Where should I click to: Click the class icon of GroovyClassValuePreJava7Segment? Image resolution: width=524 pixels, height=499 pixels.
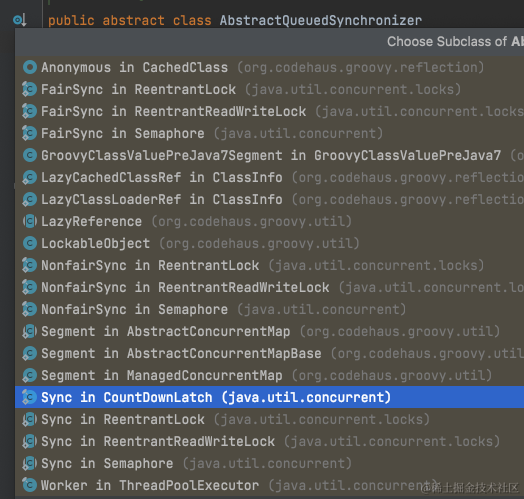(x=30, y=155)
